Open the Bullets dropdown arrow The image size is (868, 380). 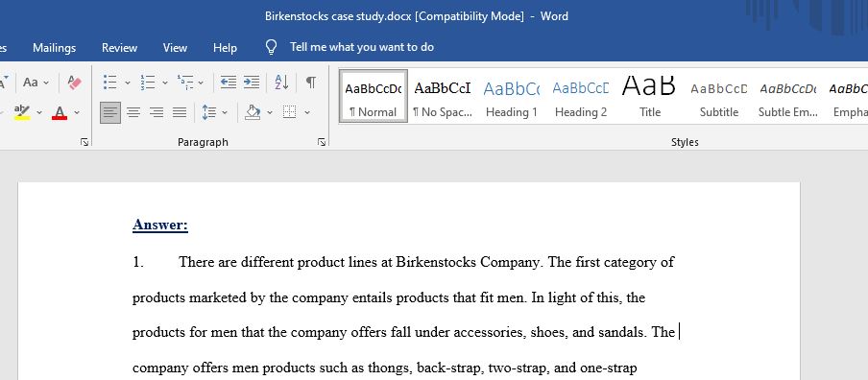pyautogui.click(x=128, y=83)
